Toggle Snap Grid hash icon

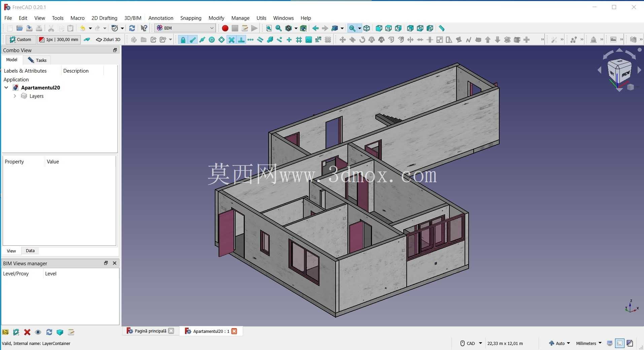click(299, 40)
